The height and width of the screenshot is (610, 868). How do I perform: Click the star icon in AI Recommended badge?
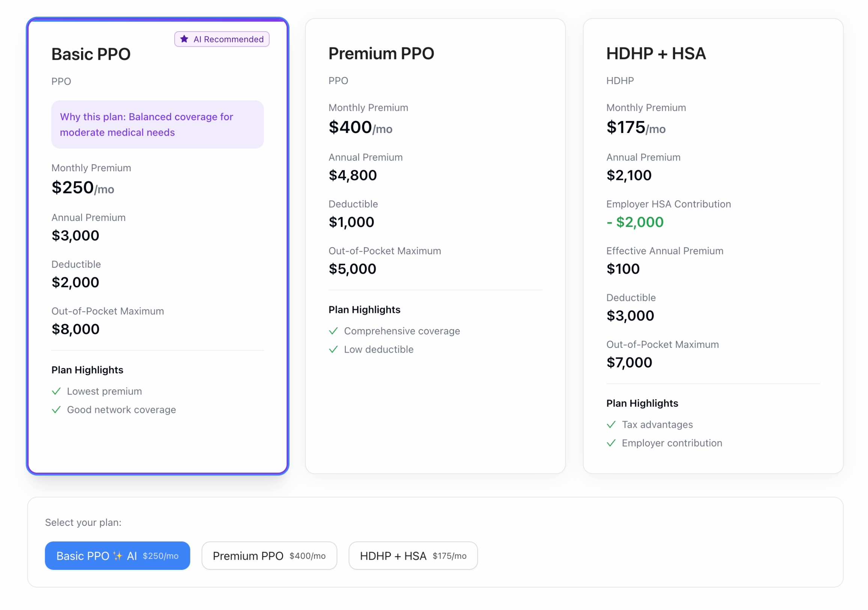pos(184,39)
